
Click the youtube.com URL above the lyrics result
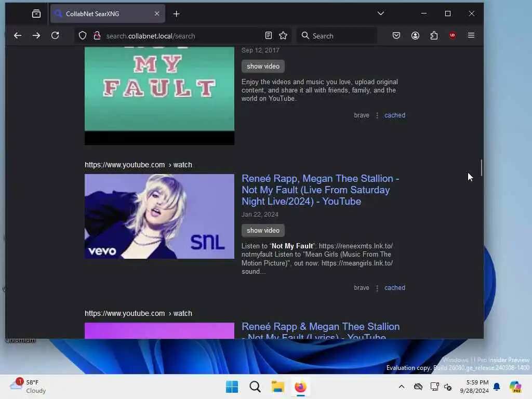[x=138, y=313]
